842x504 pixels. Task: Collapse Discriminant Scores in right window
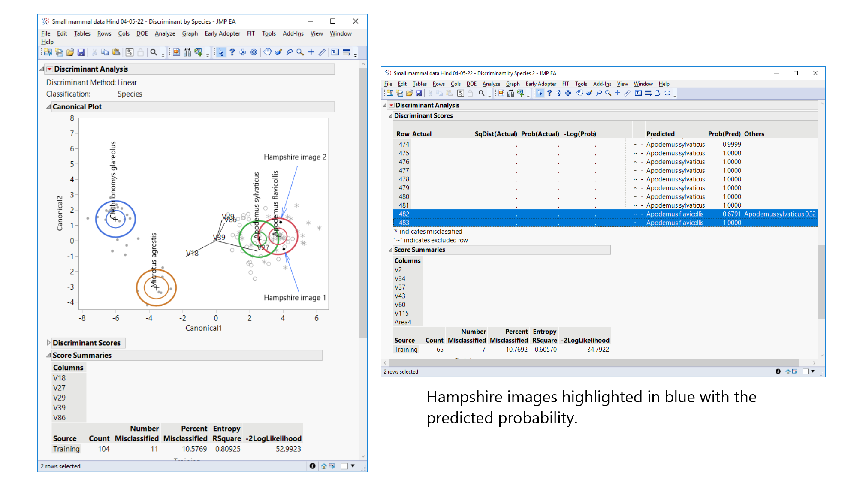point(390,116)
